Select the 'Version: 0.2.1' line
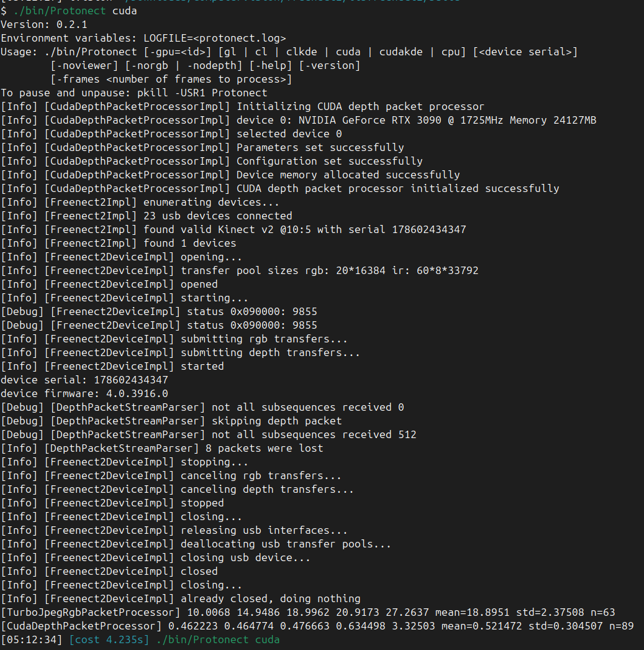Screen dimensions: 644x650 [44, 24]
